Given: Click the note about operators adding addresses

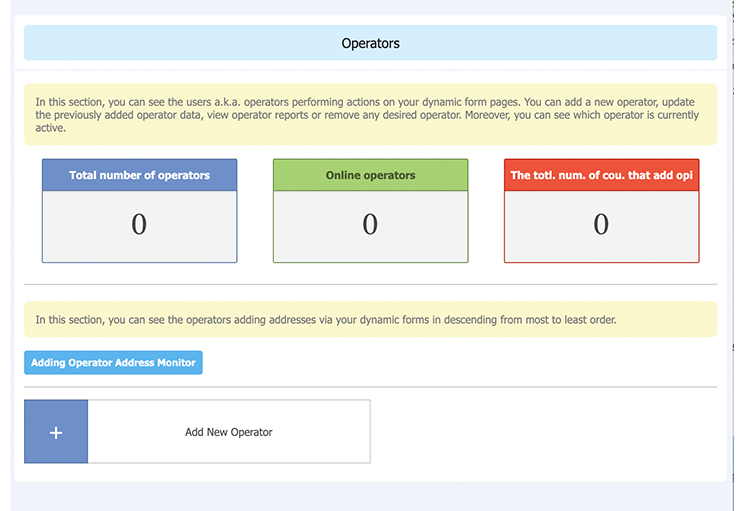Looking at the screenshot, I should coord(371,319).
